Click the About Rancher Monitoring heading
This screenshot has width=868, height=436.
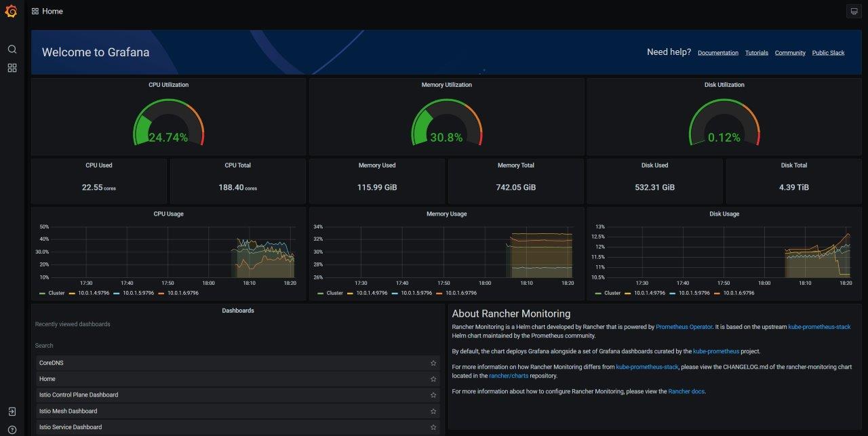click(x=511, y=313)
